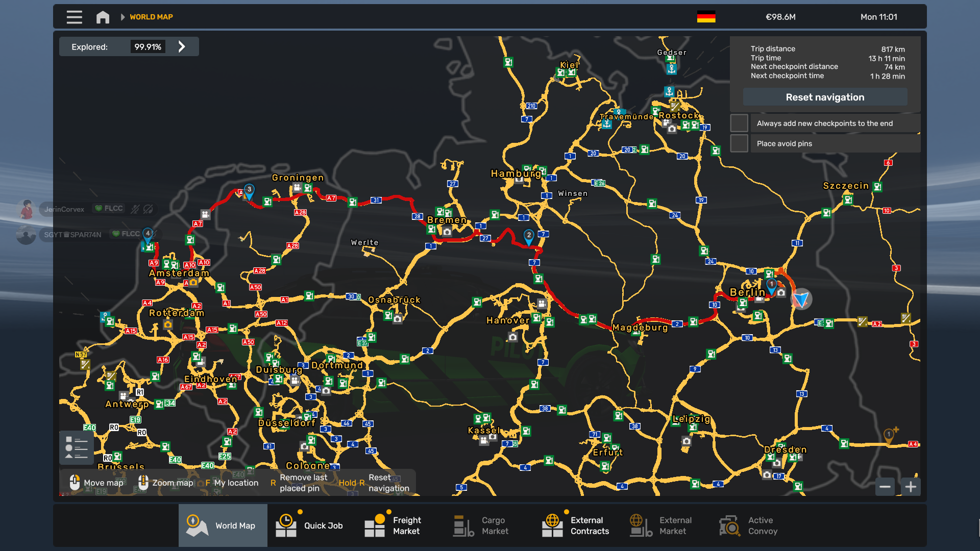
Task: Open the External Market tab
Action: pos(667,525)
